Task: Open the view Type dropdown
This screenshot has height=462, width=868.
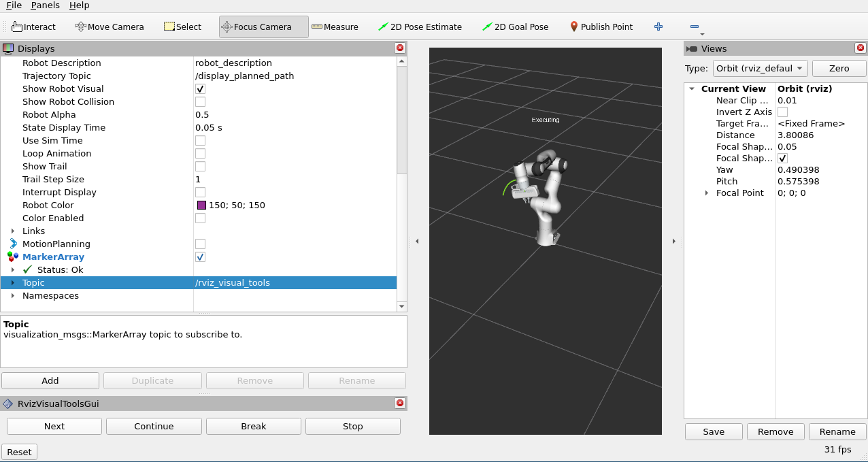Action: [x=760, y=68]
